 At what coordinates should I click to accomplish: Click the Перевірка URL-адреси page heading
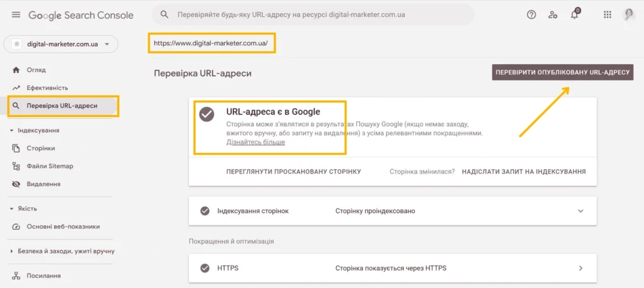[203, 74]
